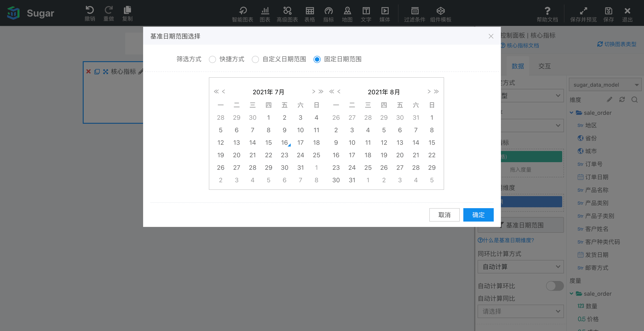The height and width of the screenshot is (331, 644).
Task: Go to next year in August calendar
Action: (x=436, y=92)
